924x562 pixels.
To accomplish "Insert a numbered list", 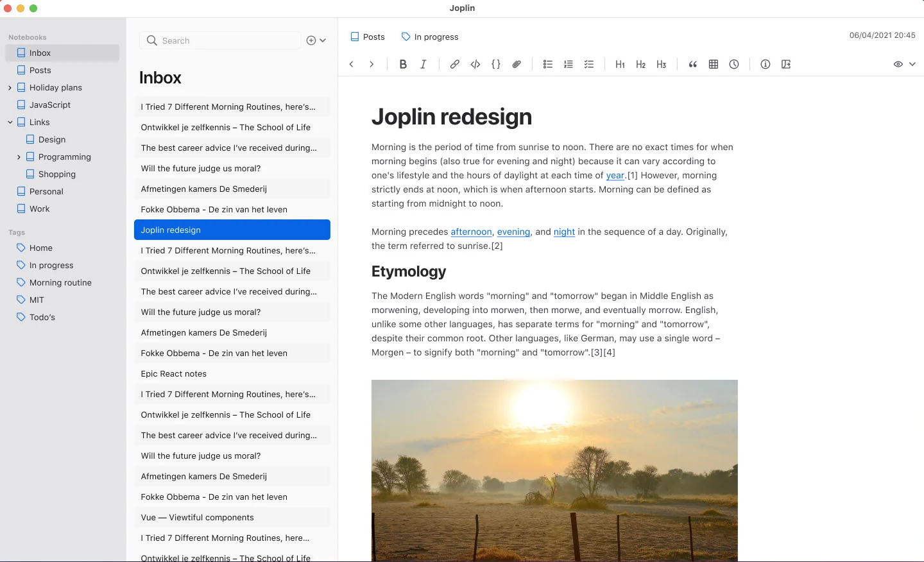I will click(569, 64).
